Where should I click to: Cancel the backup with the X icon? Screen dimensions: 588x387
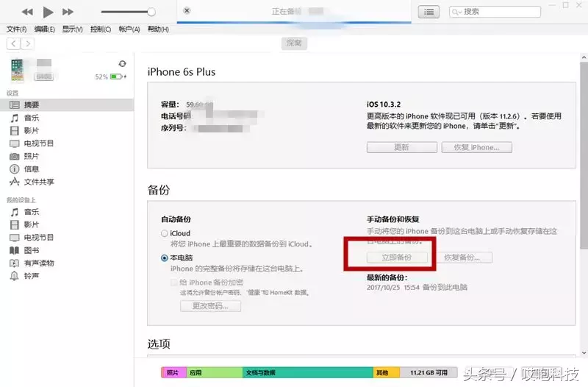point(187,10)
